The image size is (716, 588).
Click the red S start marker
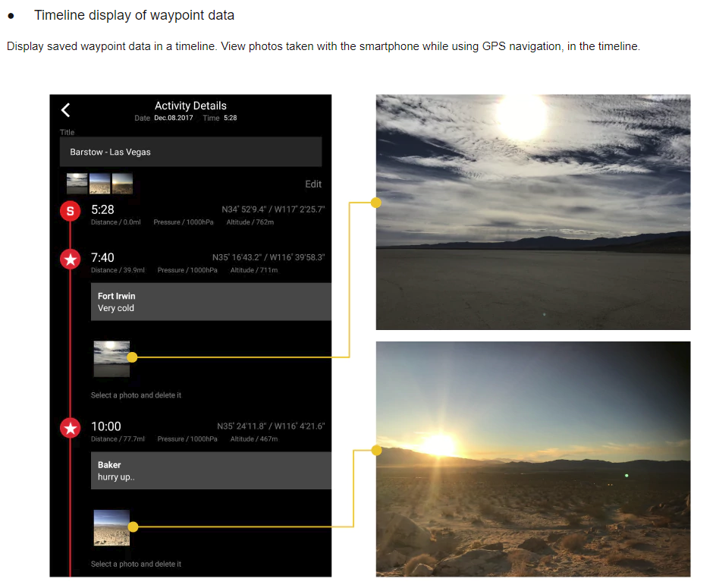pyautogui.click(x=71, y=212)
